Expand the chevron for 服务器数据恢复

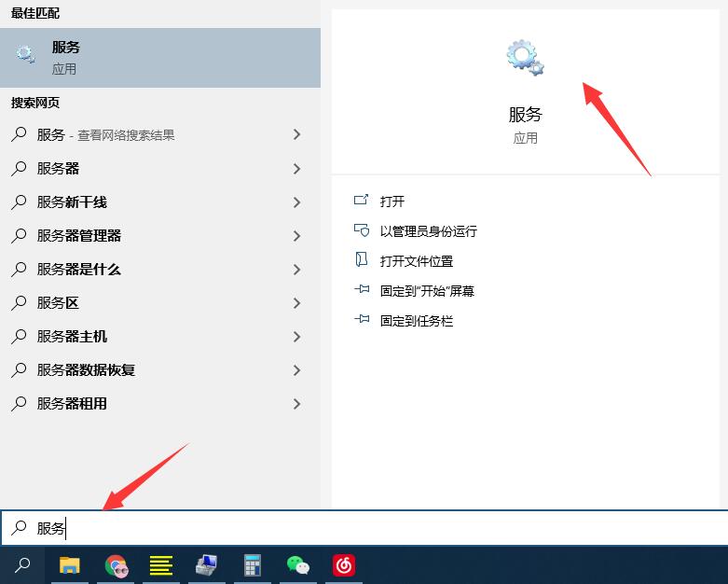[x=297, y=369]
